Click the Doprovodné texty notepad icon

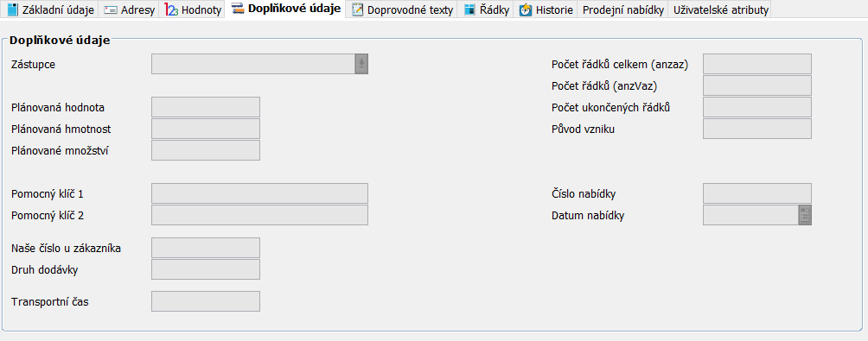pyautogui.click(x=358, y=10)
